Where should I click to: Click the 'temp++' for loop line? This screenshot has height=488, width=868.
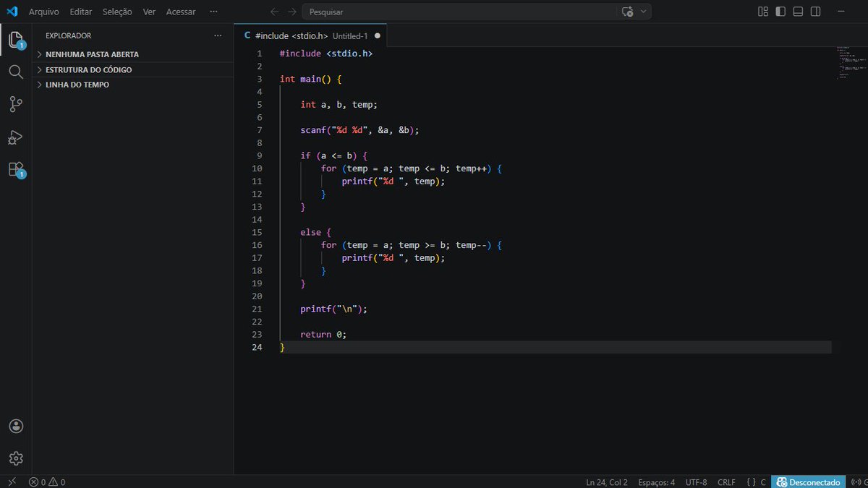(x=412, y=168)
